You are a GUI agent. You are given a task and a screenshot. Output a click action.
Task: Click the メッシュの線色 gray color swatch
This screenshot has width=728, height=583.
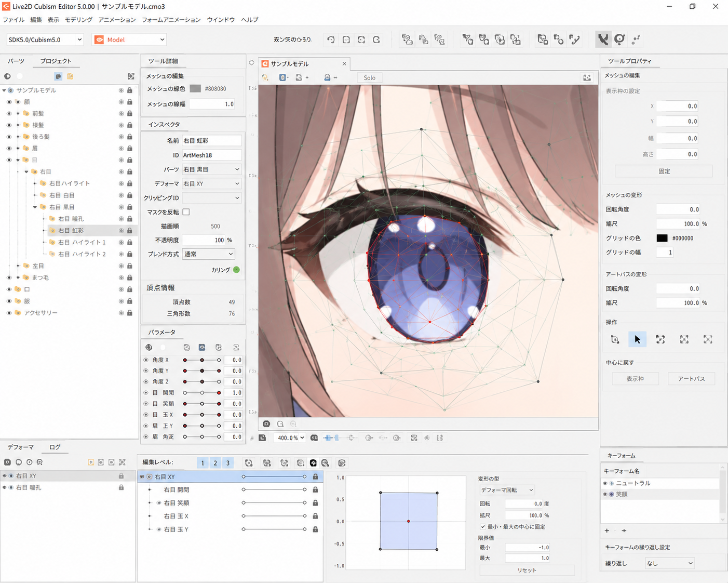click(x=195, y=89)
